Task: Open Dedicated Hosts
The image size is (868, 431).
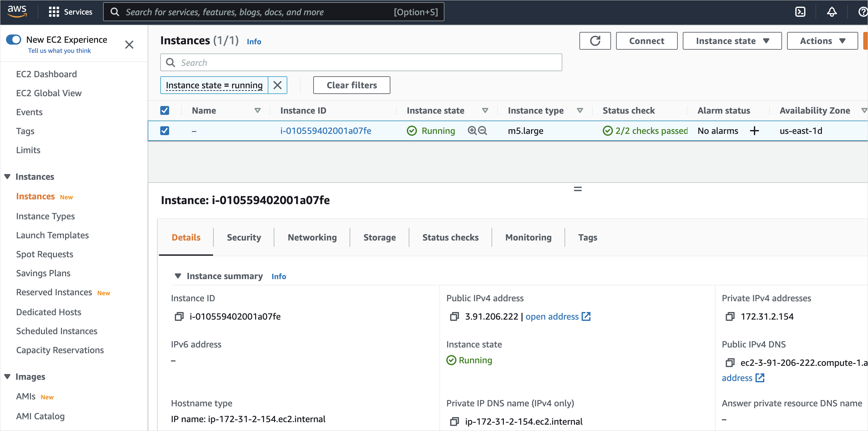Action: click(x=49, y=312)
